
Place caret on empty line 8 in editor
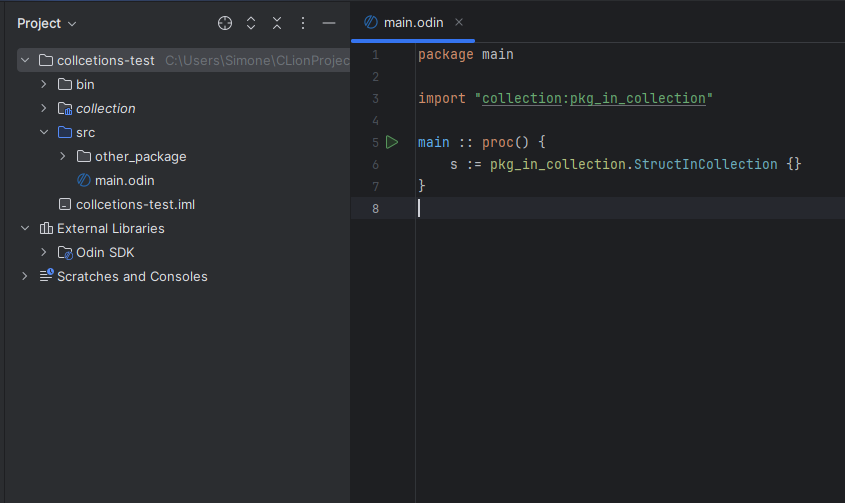[629, 208]
